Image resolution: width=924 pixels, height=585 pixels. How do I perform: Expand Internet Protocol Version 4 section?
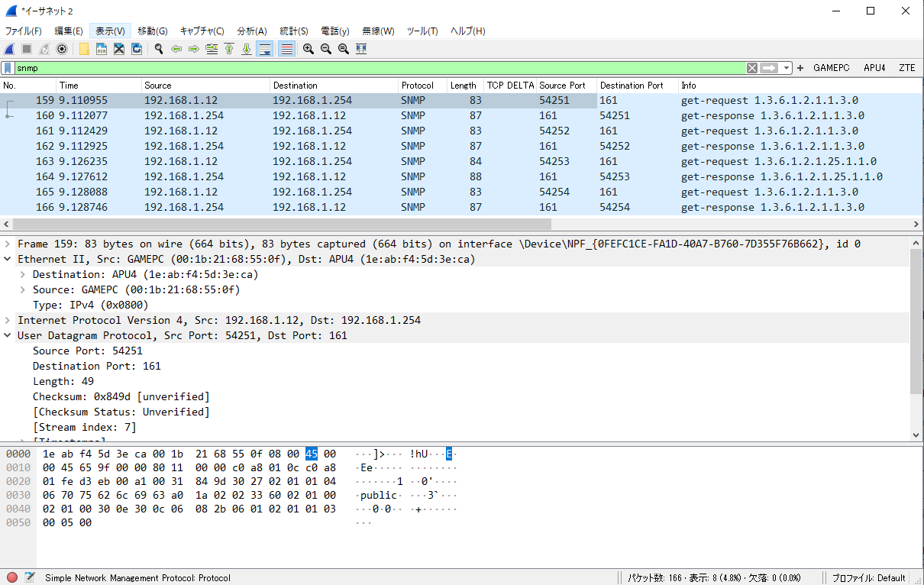point(8,320)
